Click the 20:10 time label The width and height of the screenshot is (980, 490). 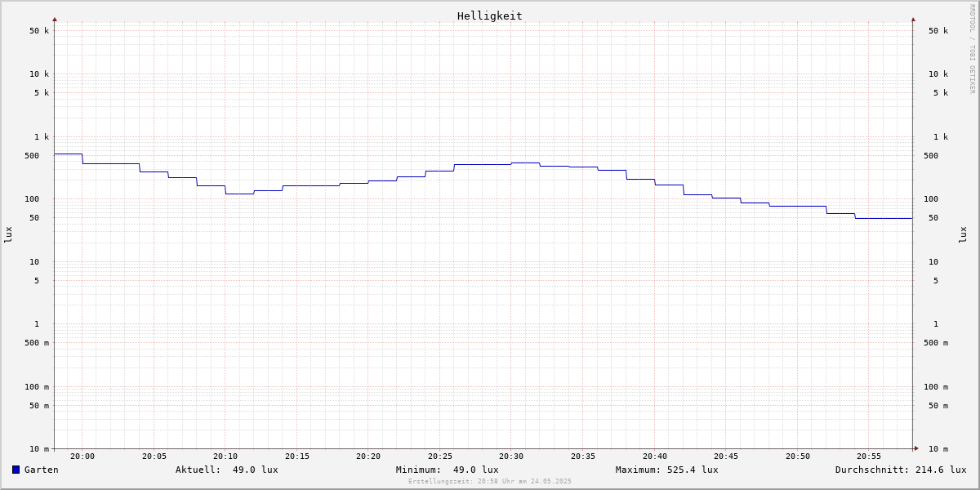coord(225,457)
